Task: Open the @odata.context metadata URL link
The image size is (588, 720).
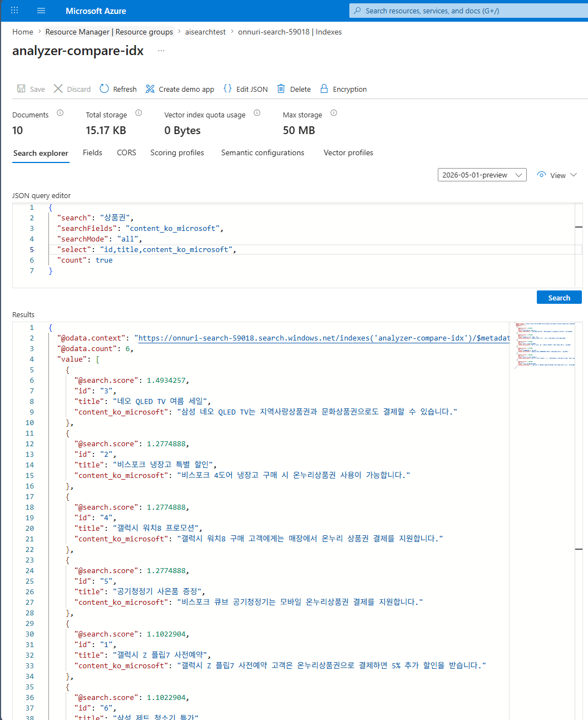Action: click(x=324, y=338)
